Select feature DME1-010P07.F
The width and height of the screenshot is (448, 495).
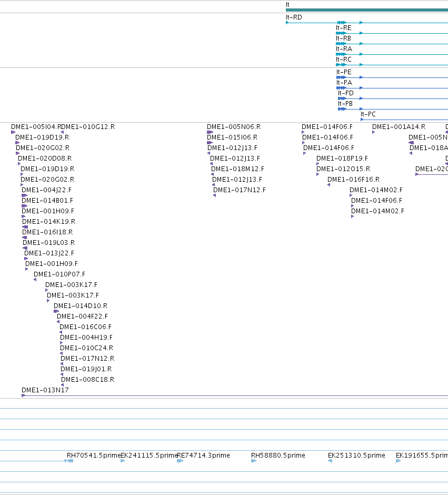tap(59, 274)
